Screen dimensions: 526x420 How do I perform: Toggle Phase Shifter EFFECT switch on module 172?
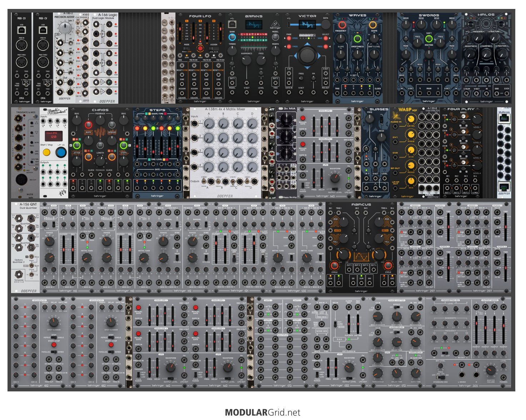click(x=396, y=307)
